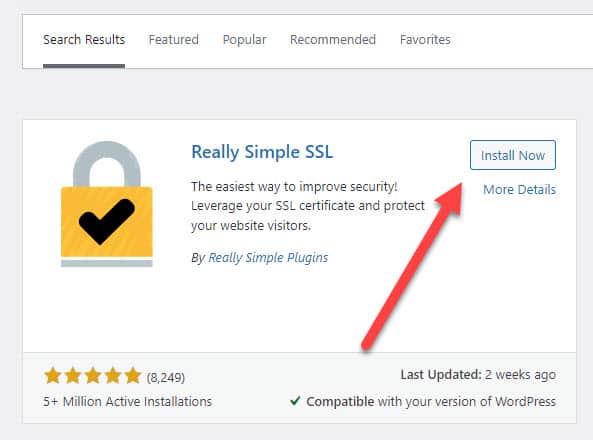Screen dimensions: 593x440
Task: Click the fifth rating star
Action: click(x=133, y=376)
